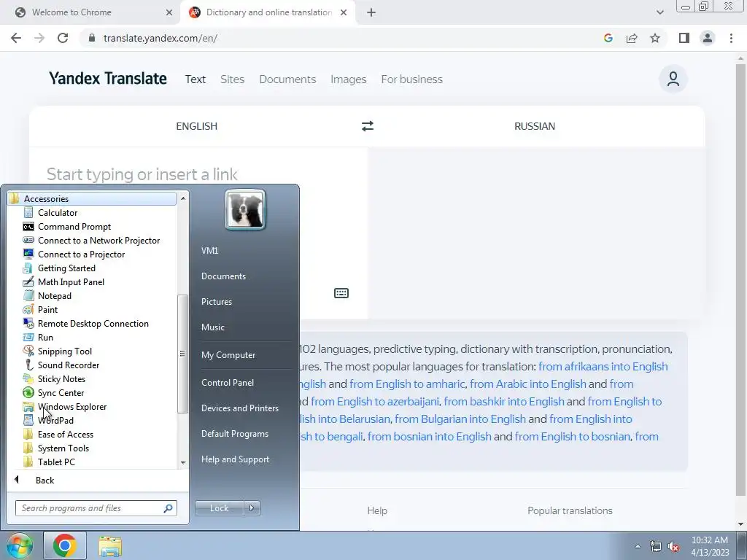This screenshot has height=560, width=747.
Task: Open Connect to a Projector entry
Action: pyautogui.click(x=81, y=254)
